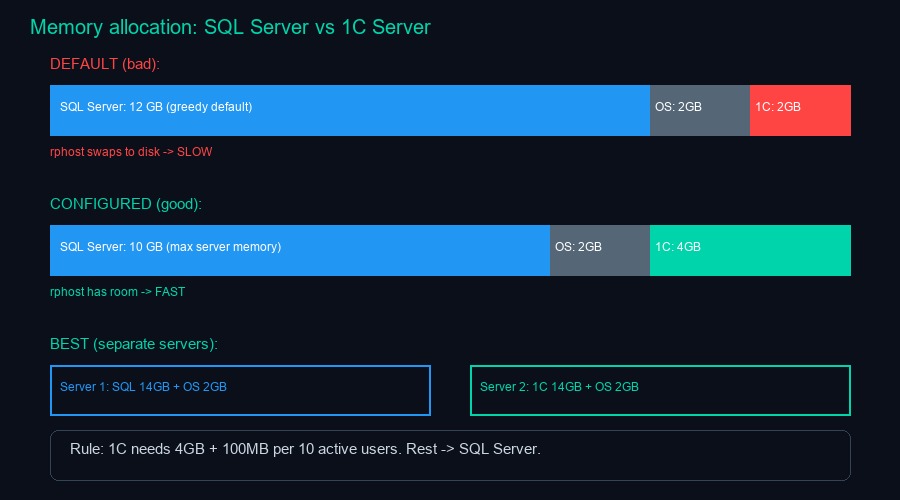Click the 'DEFAULT (bad):' heading
900x500 pixels.
coord(105,64)
